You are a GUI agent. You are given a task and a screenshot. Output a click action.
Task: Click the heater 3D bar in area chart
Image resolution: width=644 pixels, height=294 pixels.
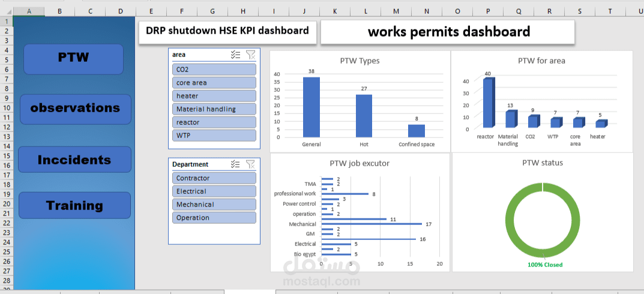tap(601, 124)
